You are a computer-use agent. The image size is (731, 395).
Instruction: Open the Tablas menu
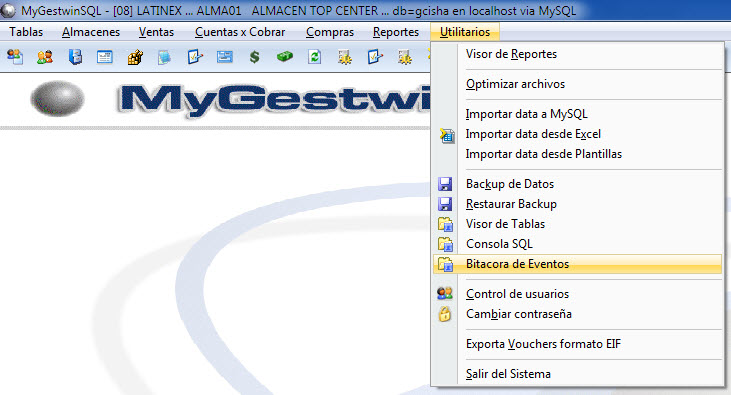coord(26,32)
